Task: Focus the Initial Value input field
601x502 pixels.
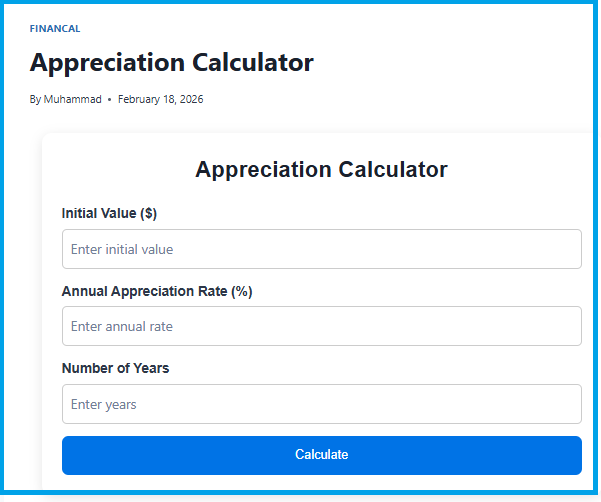Action: (321, 249)
